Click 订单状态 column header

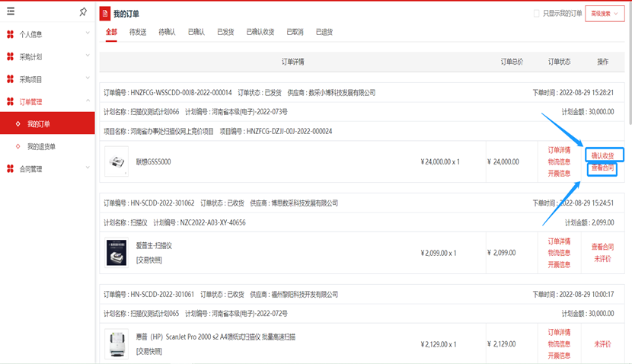coord(559,62)
